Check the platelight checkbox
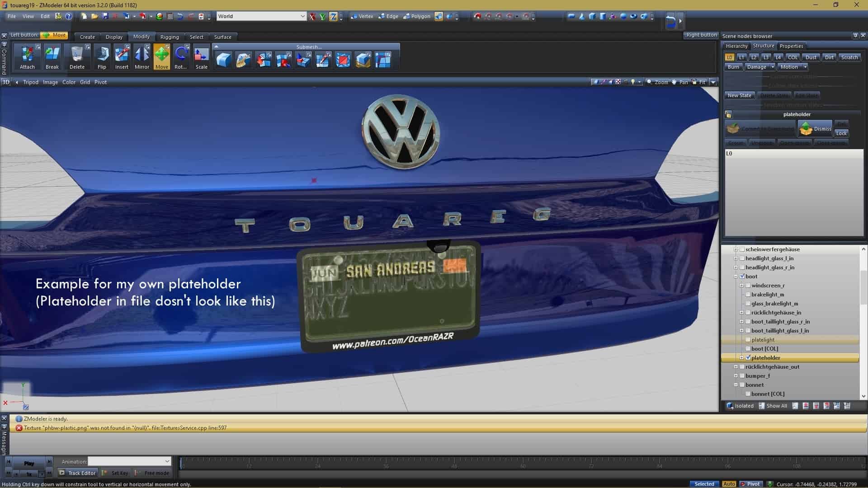Image resolution: width=868 pixels, height=488 pixels. (x=748, y=340)
